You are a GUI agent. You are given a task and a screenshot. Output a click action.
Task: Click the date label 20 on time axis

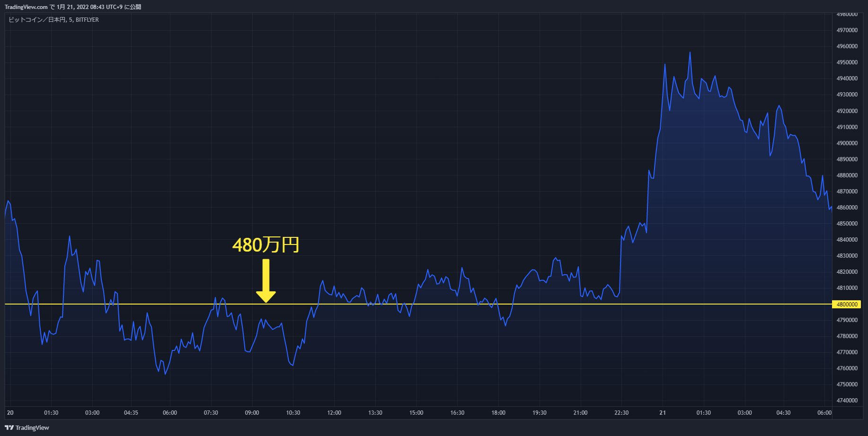10,413
